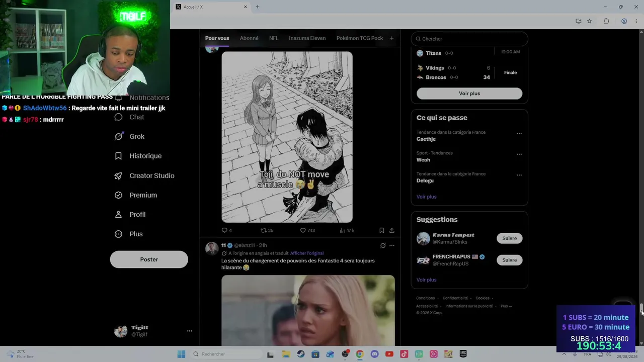Open the Delogu trend
The image size is (644, 362).
point(425,180)
